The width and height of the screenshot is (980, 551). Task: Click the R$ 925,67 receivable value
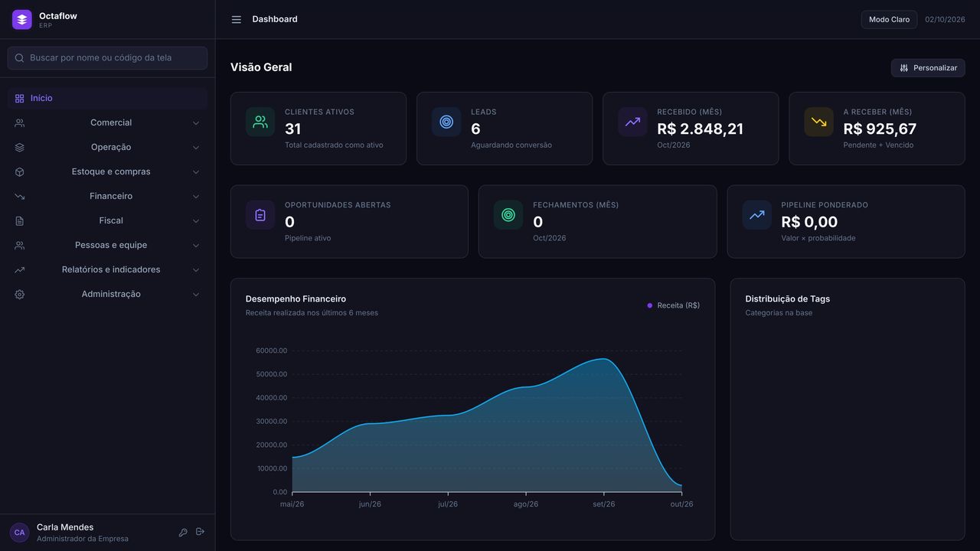coord(880,129)
